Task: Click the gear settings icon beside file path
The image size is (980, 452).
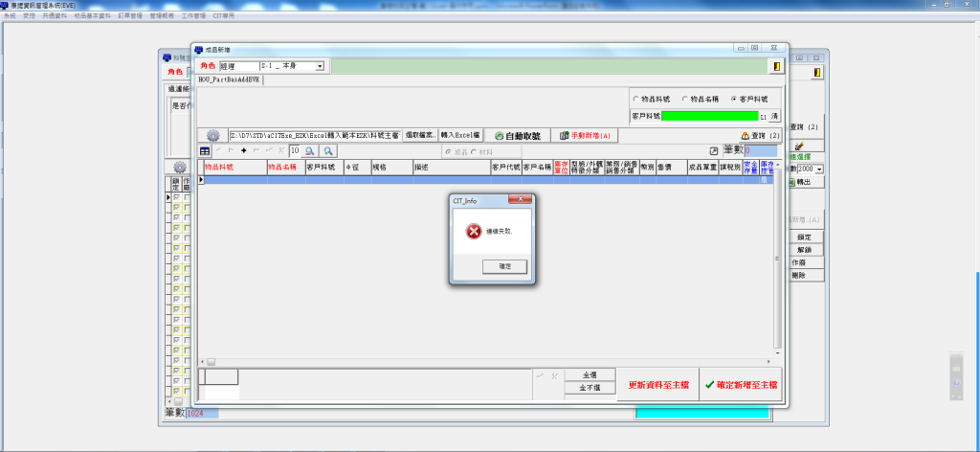Action: click(212, 136)
